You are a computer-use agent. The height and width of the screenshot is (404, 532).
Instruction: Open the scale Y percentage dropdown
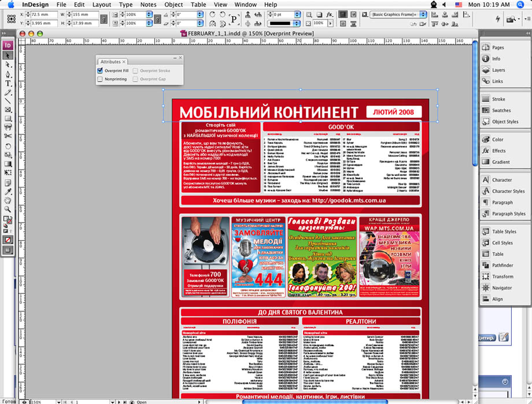coord(149,23)
